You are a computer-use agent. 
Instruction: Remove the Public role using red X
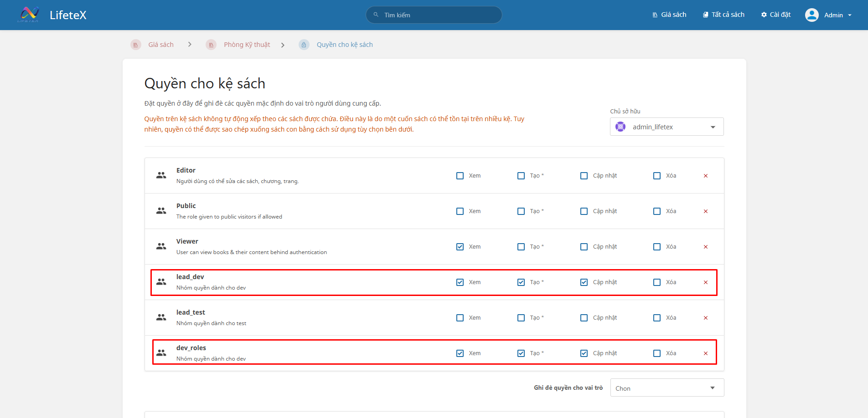point(705,211)
